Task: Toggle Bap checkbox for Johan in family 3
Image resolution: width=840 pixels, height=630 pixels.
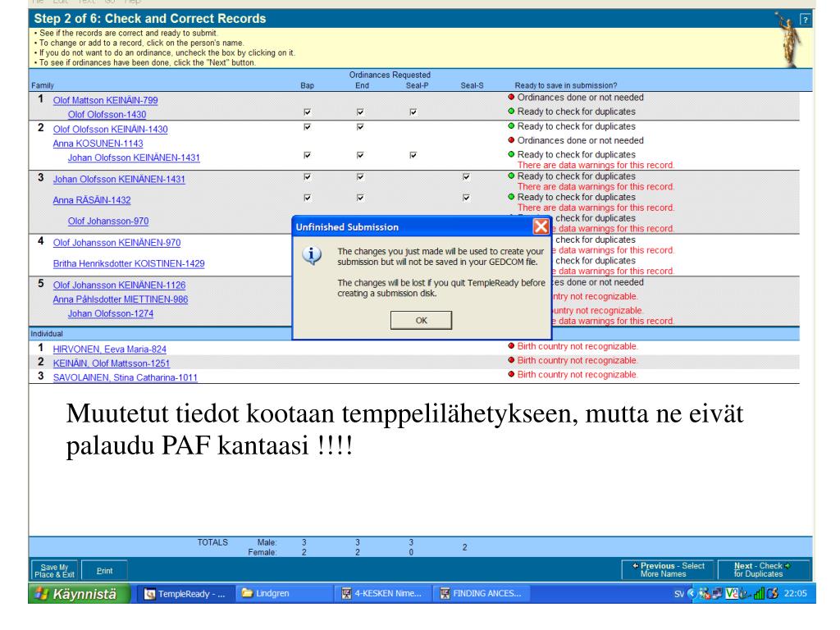Action: coord(307,177)
